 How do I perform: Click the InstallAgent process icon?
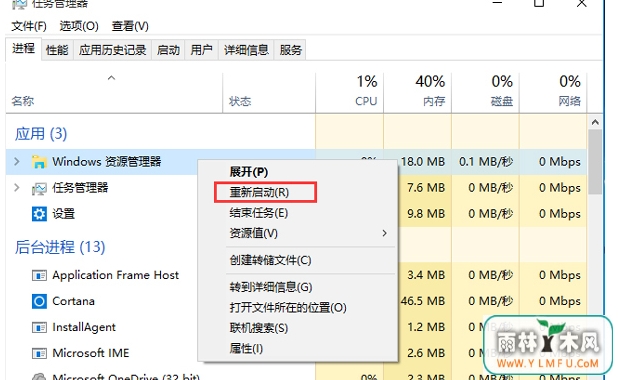(x=39, y=328)
